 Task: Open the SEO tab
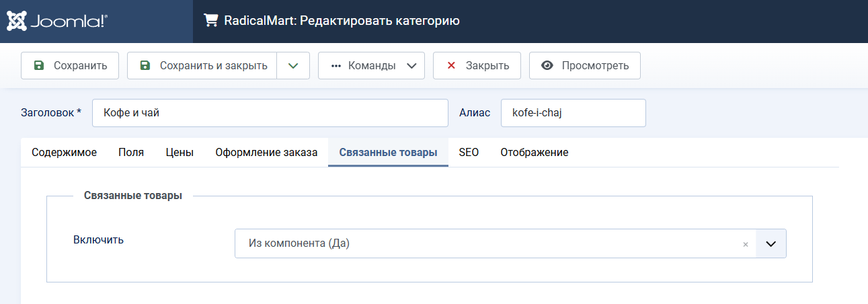coord(469,153)
